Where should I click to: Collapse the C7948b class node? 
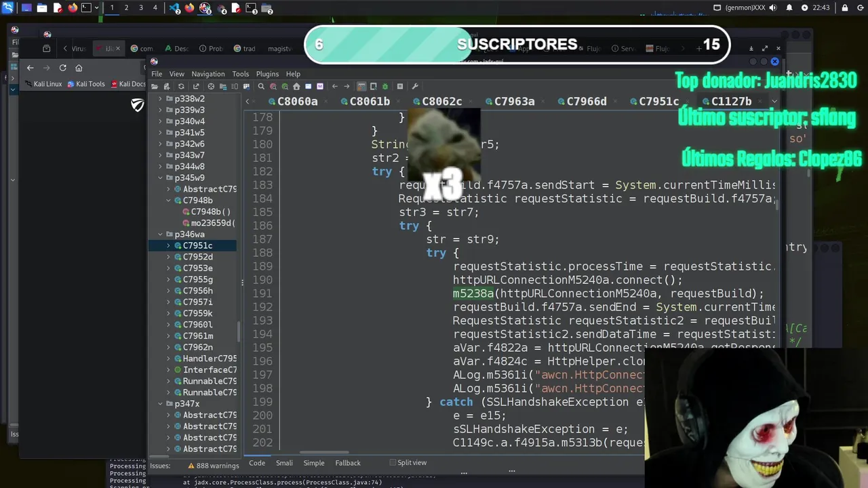pos(169,201)
